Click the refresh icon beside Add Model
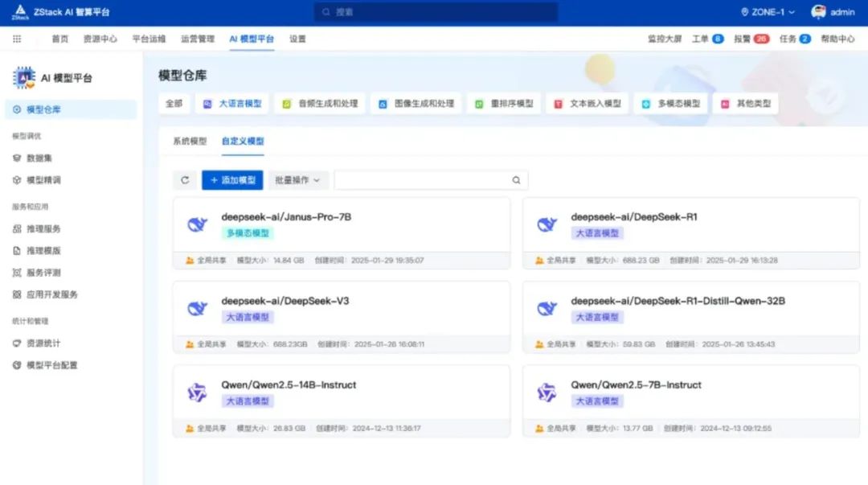This screenshot has height=485, width=868. 185,180
